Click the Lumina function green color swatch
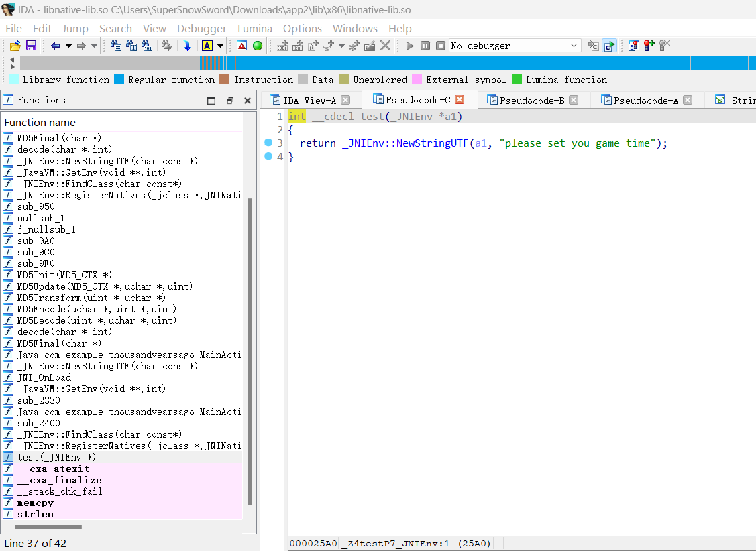 pos(517,80)
